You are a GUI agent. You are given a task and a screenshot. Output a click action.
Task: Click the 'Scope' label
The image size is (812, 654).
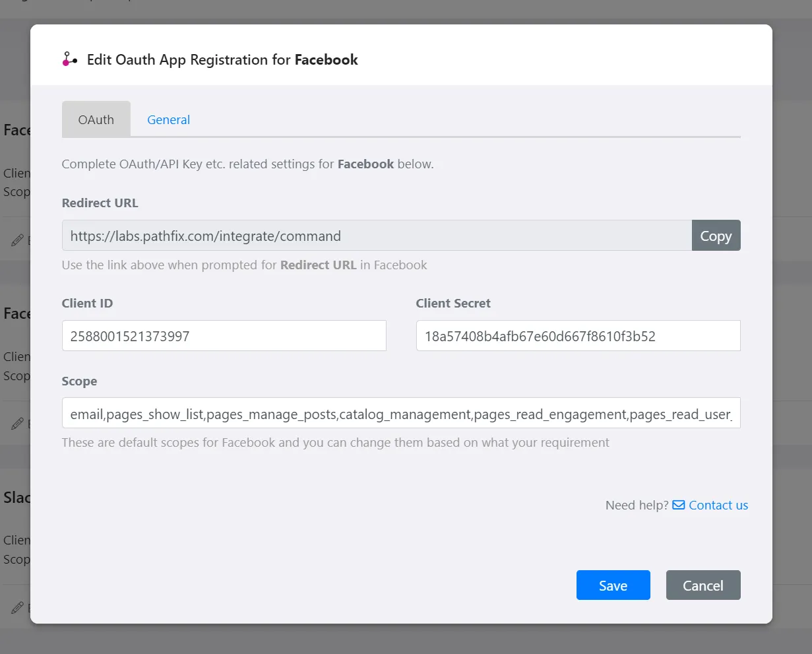79,381
